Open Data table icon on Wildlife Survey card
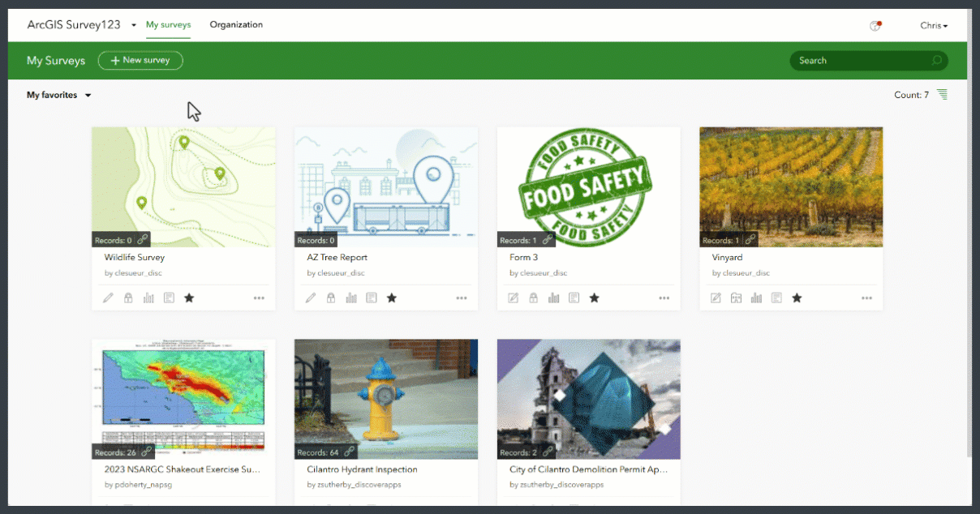The image size is (980, 514). [169, 298]
